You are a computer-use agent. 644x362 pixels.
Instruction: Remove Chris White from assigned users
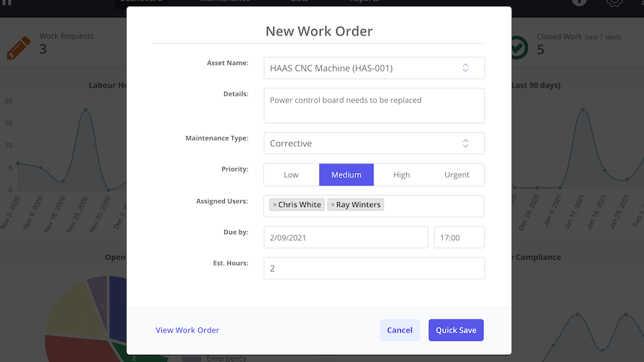tap(275, 205)
